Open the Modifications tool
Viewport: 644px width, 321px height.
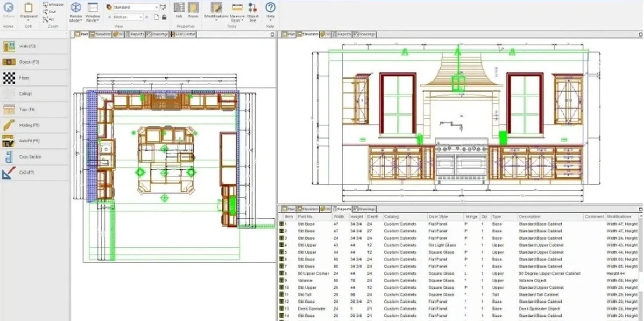coord(216,11)
